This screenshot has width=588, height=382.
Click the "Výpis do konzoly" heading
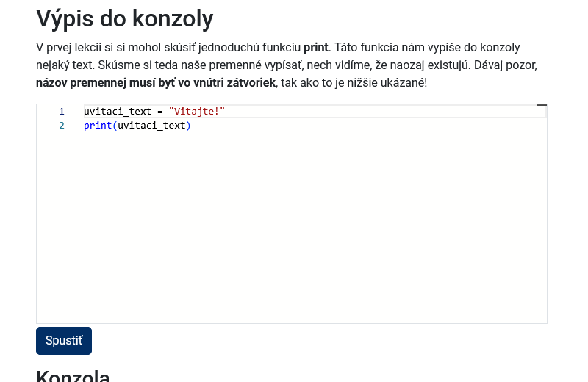[x=125, y=18]
